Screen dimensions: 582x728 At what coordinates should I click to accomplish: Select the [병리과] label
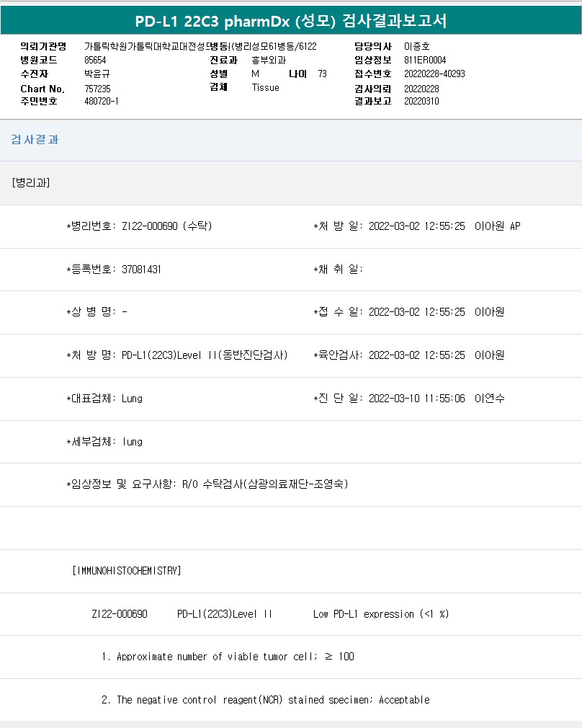[x=31, y=183]
